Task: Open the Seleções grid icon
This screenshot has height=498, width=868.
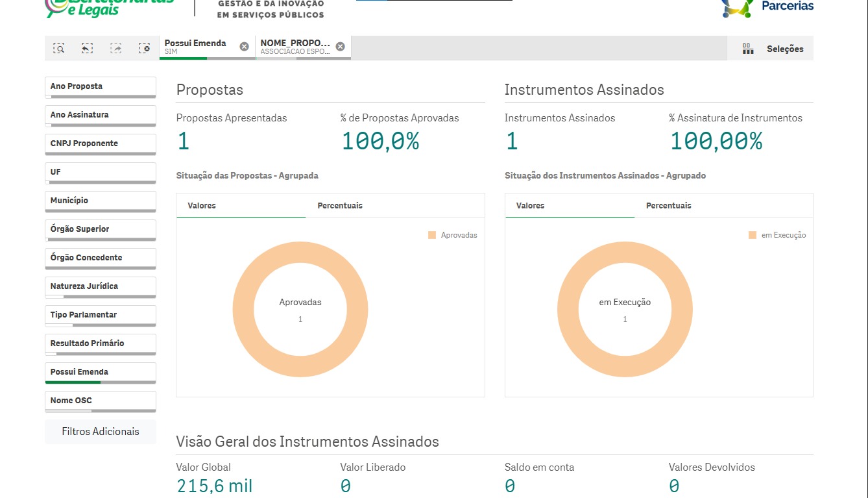Action: tap(748, 49)
